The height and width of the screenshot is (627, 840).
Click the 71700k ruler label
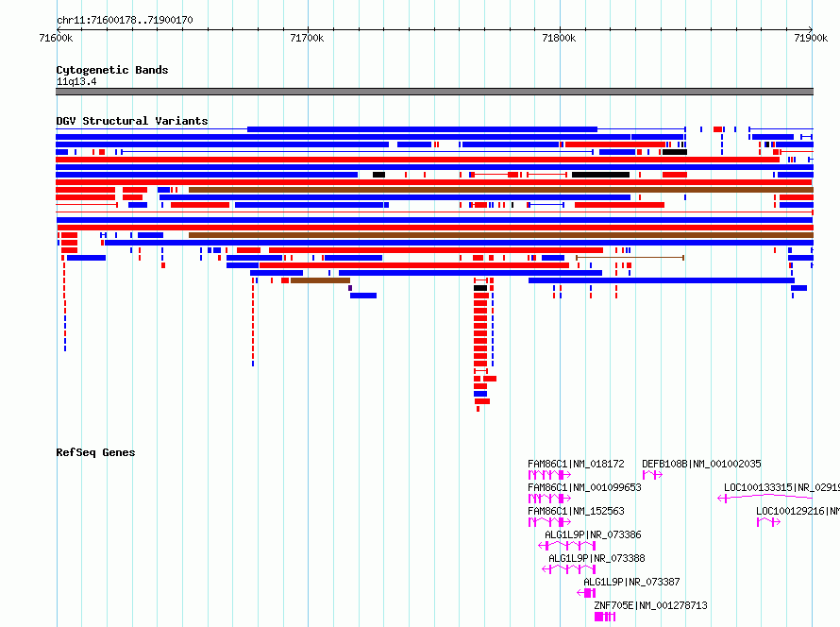tap(307, 38)
